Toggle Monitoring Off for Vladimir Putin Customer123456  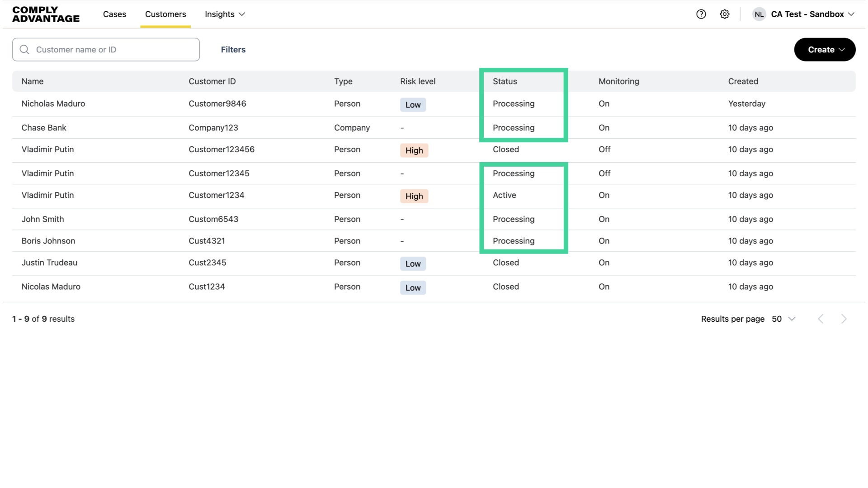pos(604,149)
